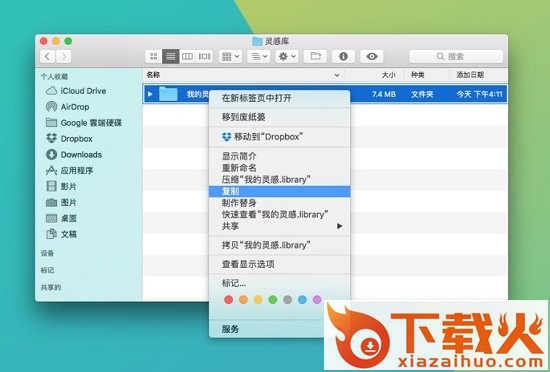Click the 文件夹 kind cell

(x=422, y=94)
